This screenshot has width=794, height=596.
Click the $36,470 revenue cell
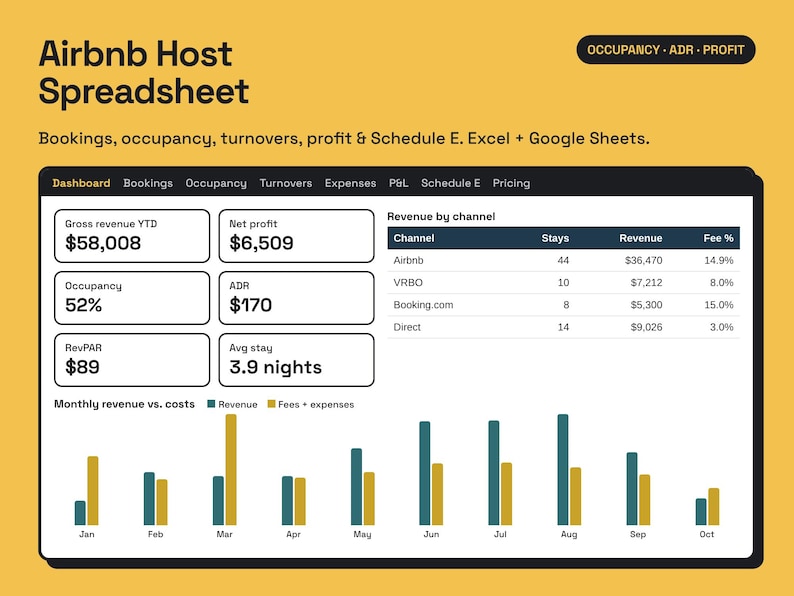click(643, 260)
